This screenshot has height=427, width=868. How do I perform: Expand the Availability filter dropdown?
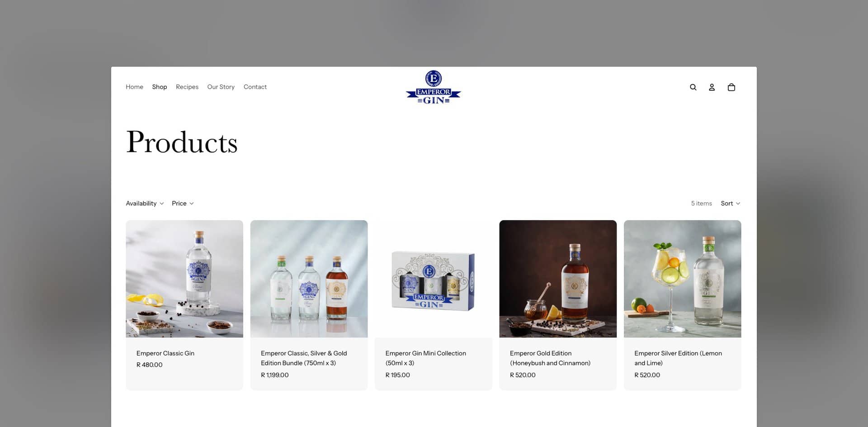pyautogui.click(x=145, y=204)
